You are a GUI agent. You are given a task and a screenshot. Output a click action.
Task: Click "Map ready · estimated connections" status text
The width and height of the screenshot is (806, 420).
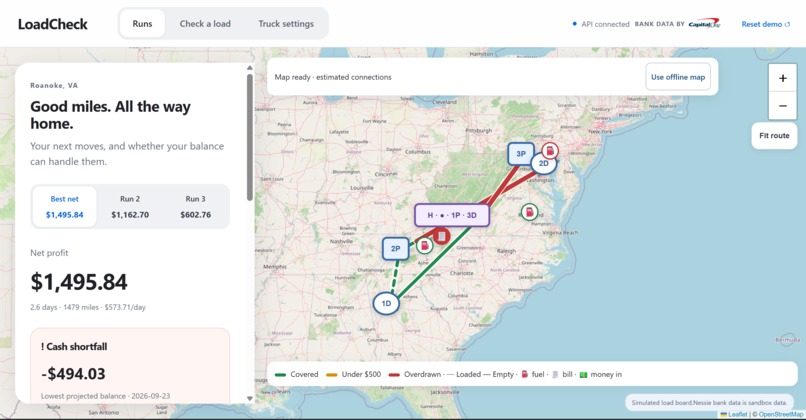click(333, 77)
